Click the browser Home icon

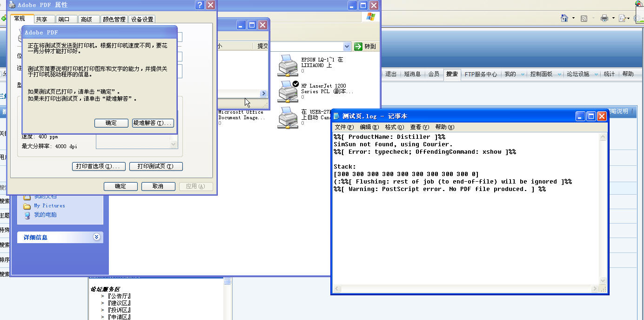point(564,18)
